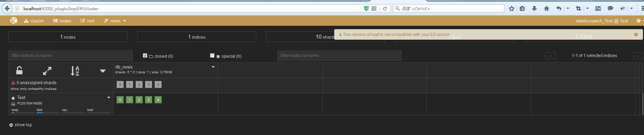Bookmark this page with star icon
The image size is (644, 135).
coord(512,8)
